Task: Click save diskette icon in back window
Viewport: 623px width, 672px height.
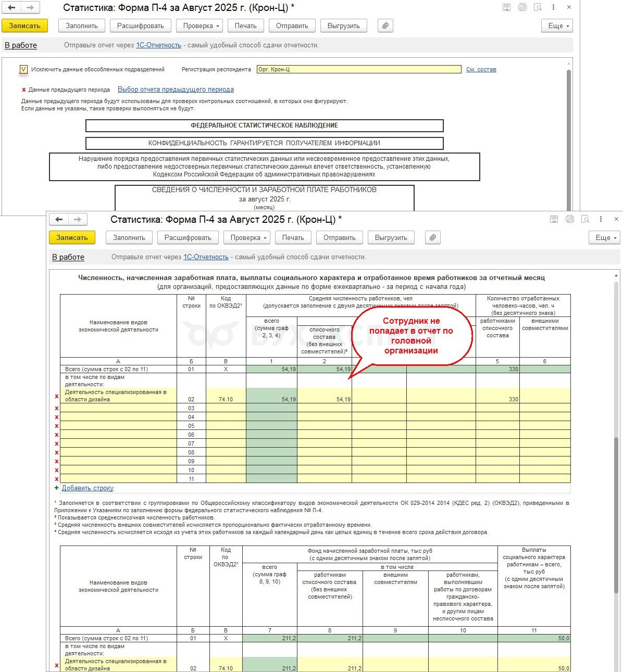Action: pyautogui.click(x=506, y=7)
